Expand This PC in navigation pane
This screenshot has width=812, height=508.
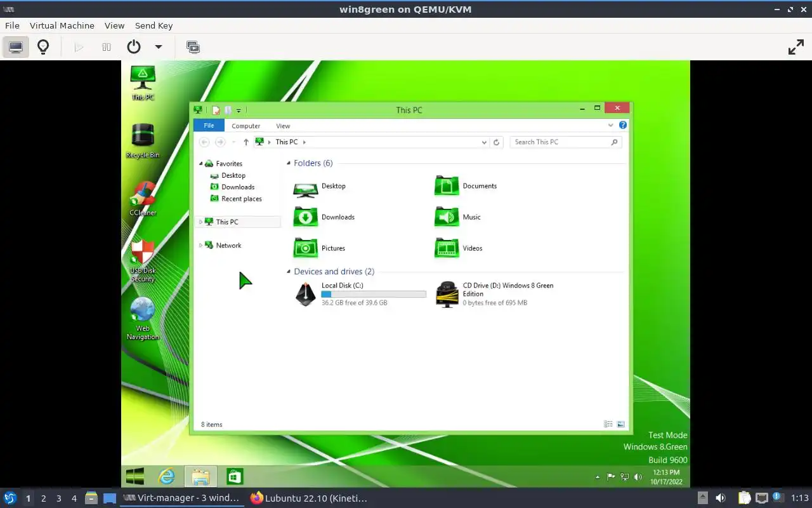point(201,222)
